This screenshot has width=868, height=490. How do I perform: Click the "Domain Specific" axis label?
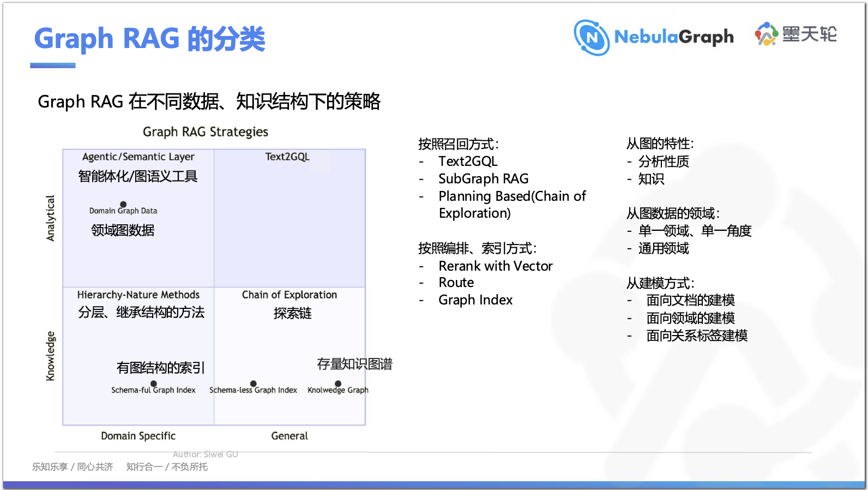click(138, 436)
